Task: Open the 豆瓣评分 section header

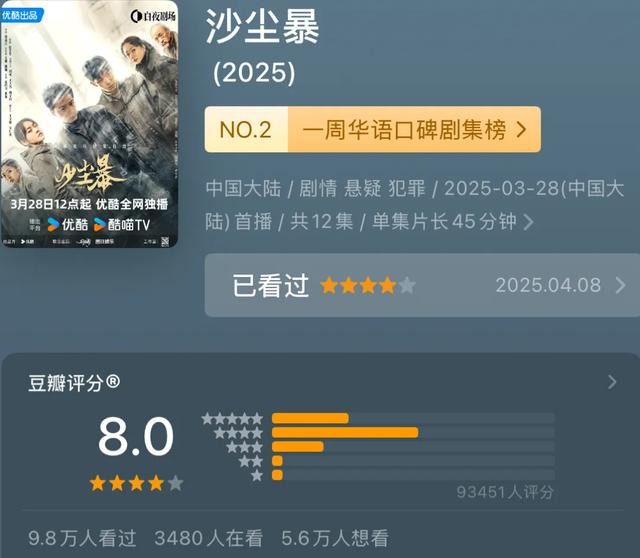Action: click(74, 382)
